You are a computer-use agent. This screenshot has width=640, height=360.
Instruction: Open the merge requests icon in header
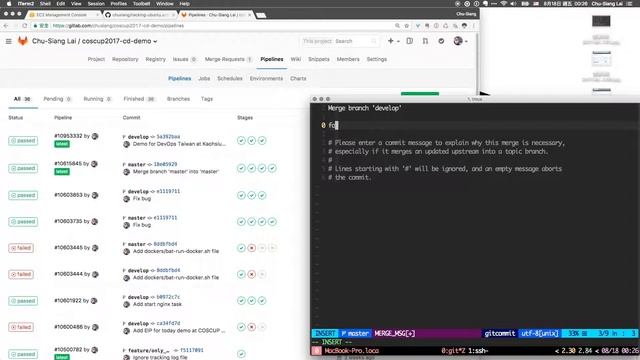tap(425, 41)
